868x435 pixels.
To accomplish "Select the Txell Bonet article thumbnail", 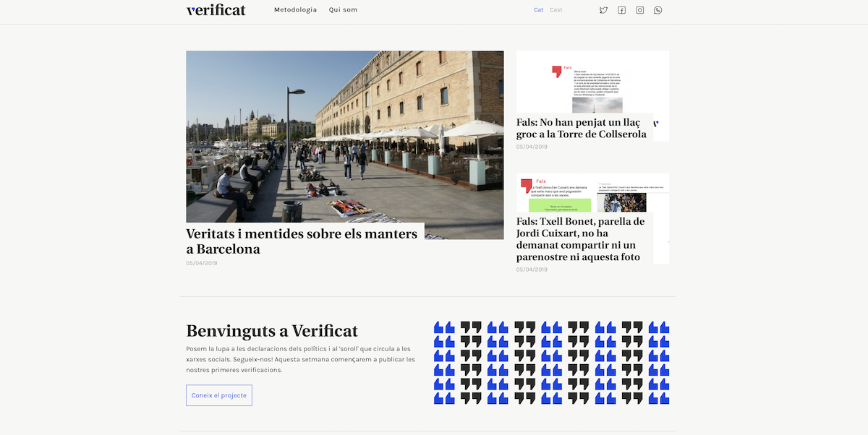I will coord(592,192).
